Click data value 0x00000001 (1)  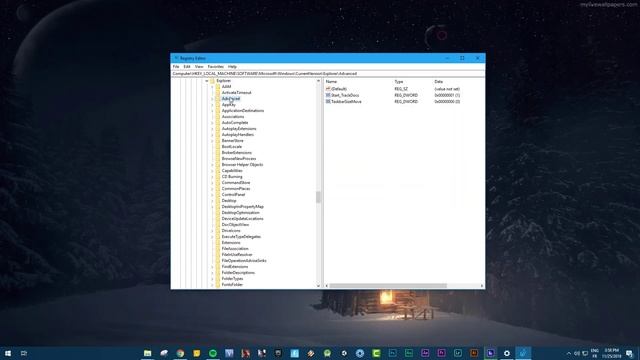(x=447, y=95)
